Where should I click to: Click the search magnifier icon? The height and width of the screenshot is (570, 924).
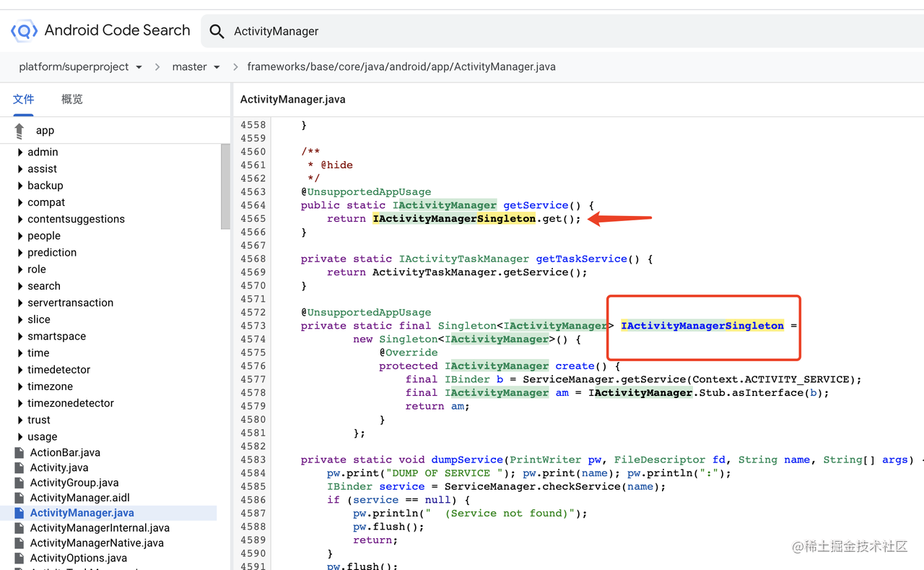tap(217, 31)
